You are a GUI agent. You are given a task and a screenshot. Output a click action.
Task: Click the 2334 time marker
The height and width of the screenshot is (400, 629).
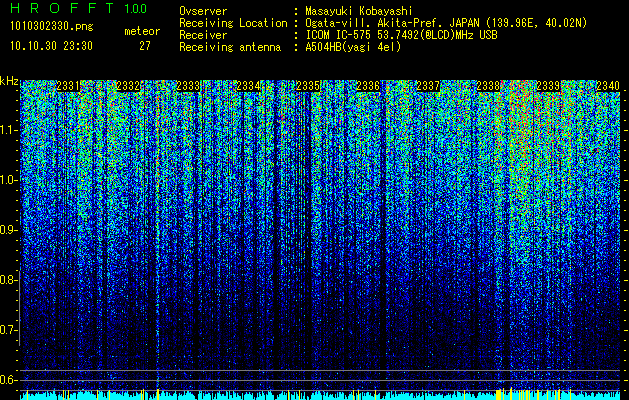[x=248, y=86]
